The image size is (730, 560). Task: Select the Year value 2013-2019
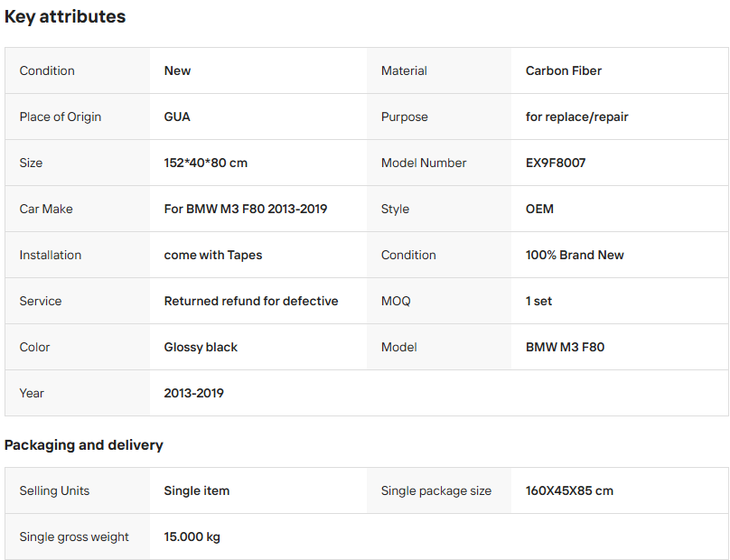[x=193, y=393]
